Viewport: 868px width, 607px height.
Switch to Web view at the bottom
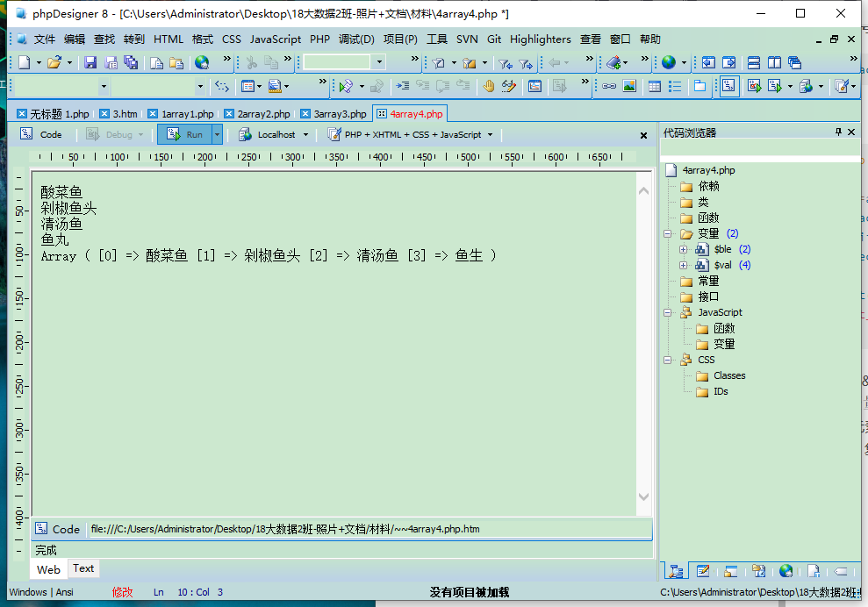click(47, 568)
